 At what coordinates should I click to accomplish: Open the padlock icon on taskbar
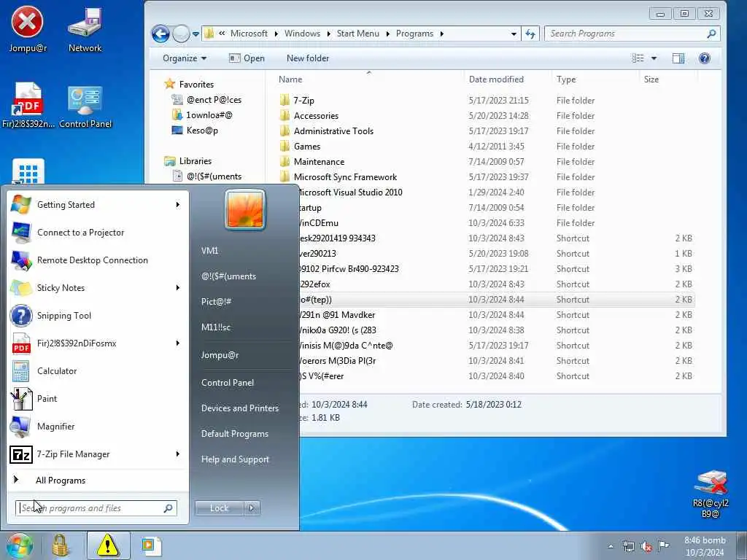[x=61, y=545]
